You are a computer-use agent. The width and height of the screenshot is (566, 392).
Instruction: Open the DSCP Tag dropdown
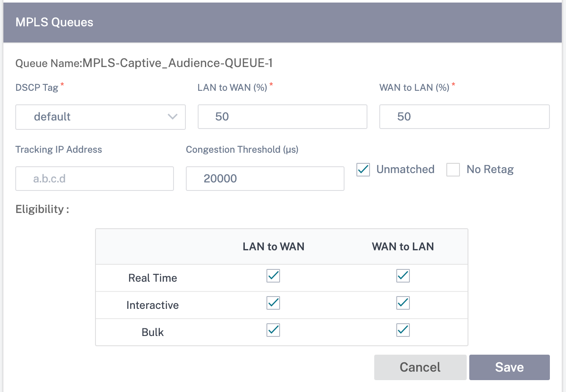[x=101, y=117]
